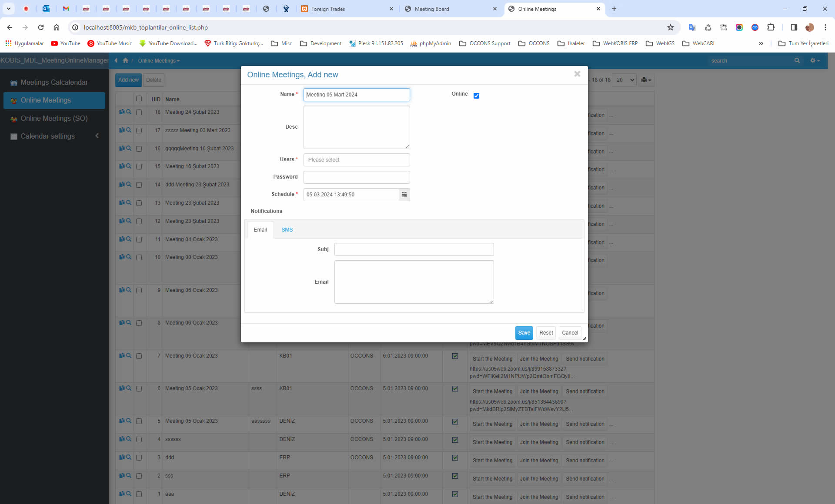Click the Schedule date-time field
The image size is (835, 504).
351,195
